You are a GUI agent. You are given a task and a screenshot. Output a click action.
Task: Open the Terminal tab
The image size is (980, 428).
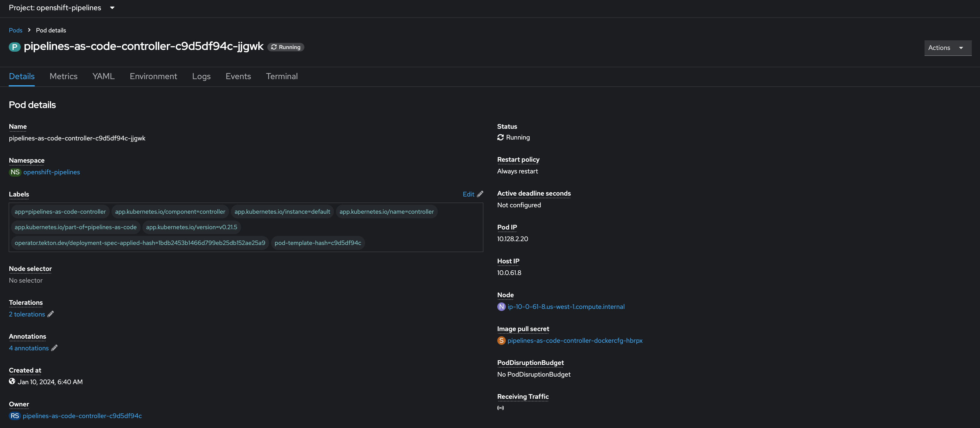tap(282, 76)
